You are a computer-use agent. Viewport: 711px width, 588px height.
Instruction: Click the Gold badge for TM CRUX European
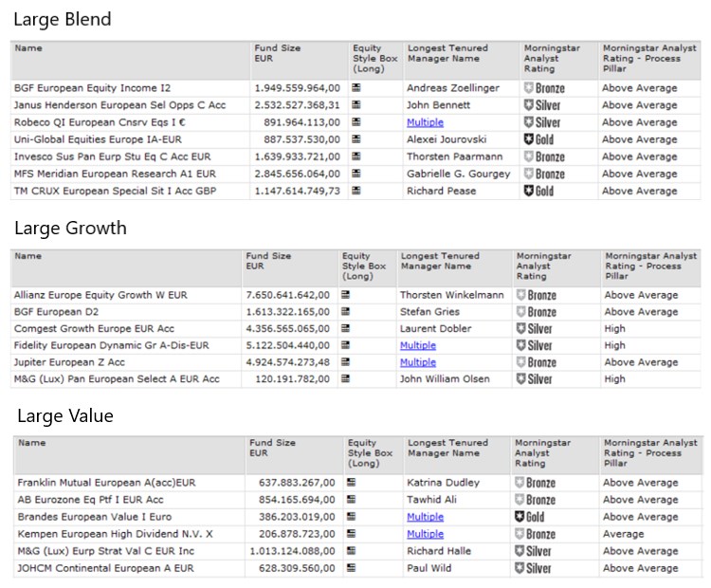[x=538, y=191]
